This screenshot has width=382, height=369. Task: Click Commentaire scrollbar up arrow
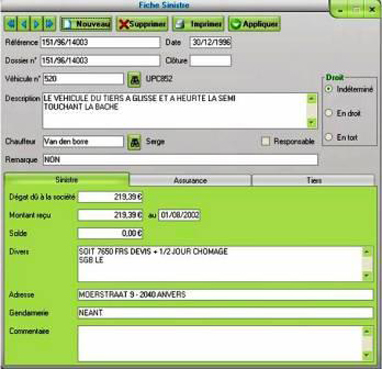pos(367,332)
